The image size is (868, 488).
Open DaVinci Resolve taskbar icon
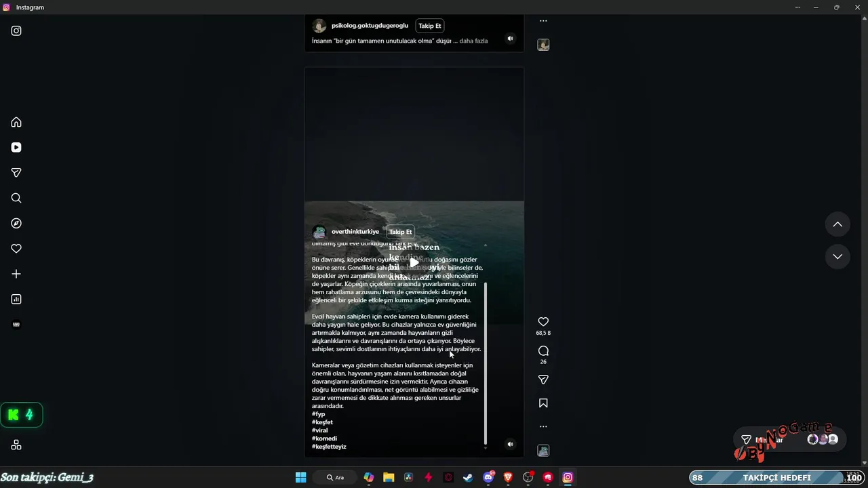point(408,477)
